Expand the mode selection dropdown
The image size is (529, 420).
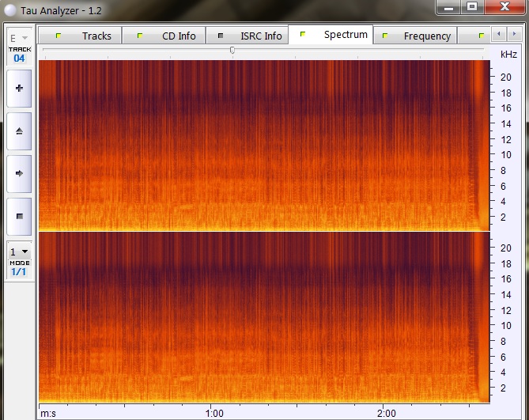pos(18,252)
